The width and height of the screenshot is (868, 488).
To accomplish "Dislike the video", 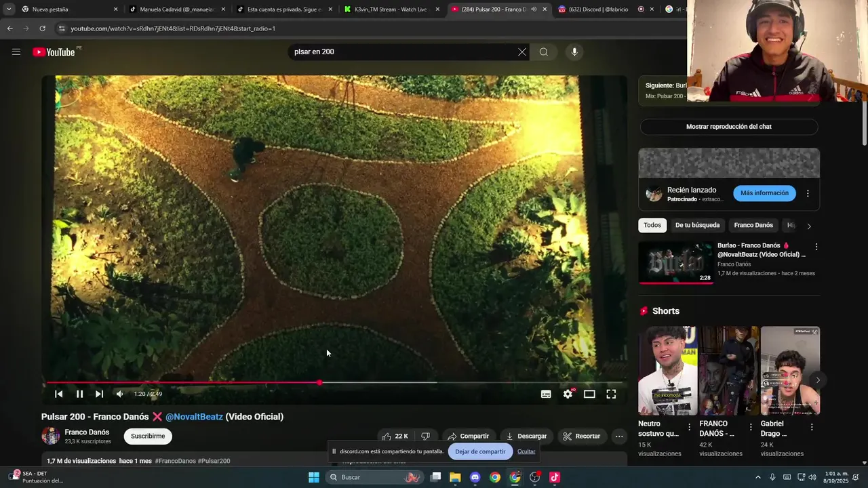I will click(426, 436).
